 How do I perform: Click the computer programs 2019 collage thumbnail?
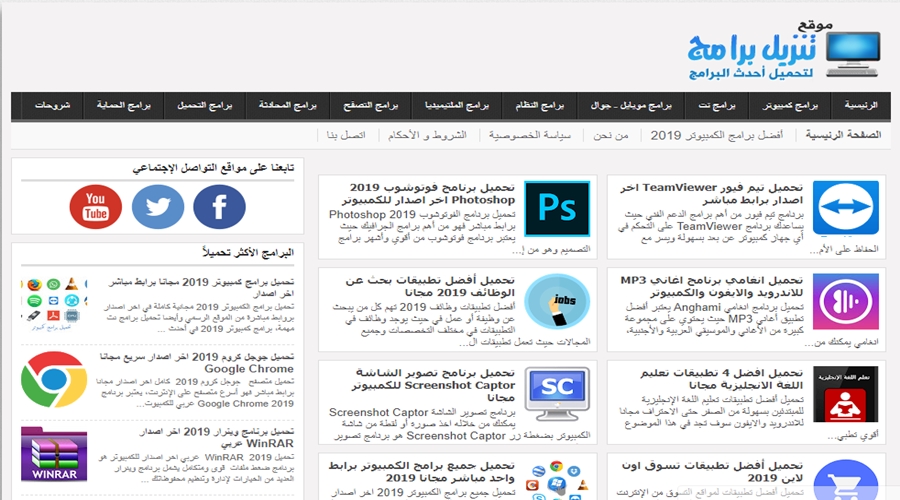pos(54,304)
